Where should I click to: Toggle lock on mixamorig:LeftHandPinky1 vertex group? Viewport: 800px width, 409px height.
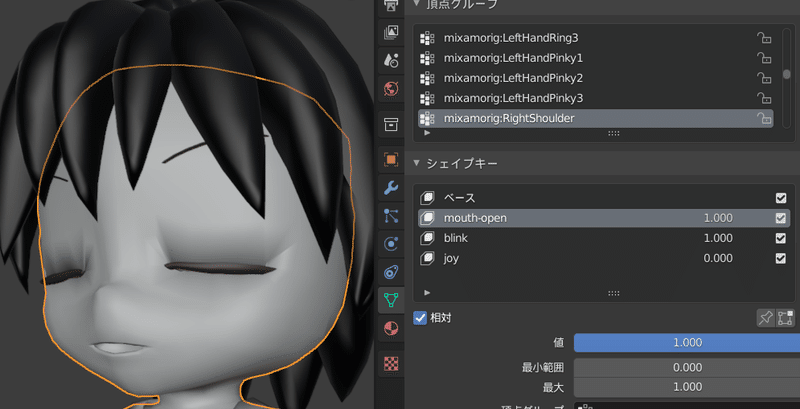pyautogui.click(x=764, y=58)
